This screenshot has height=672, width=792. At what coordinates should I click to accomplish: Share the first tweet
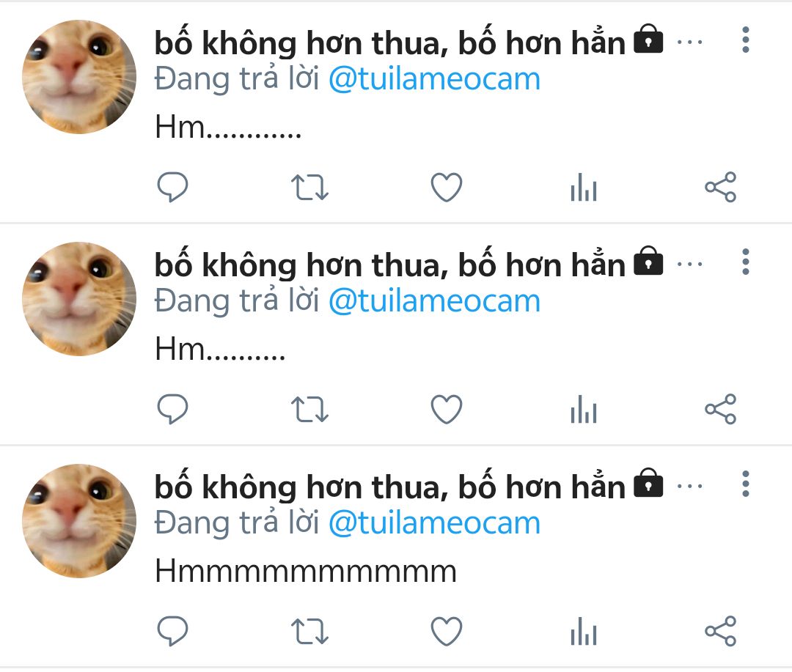tap(721, 188)
